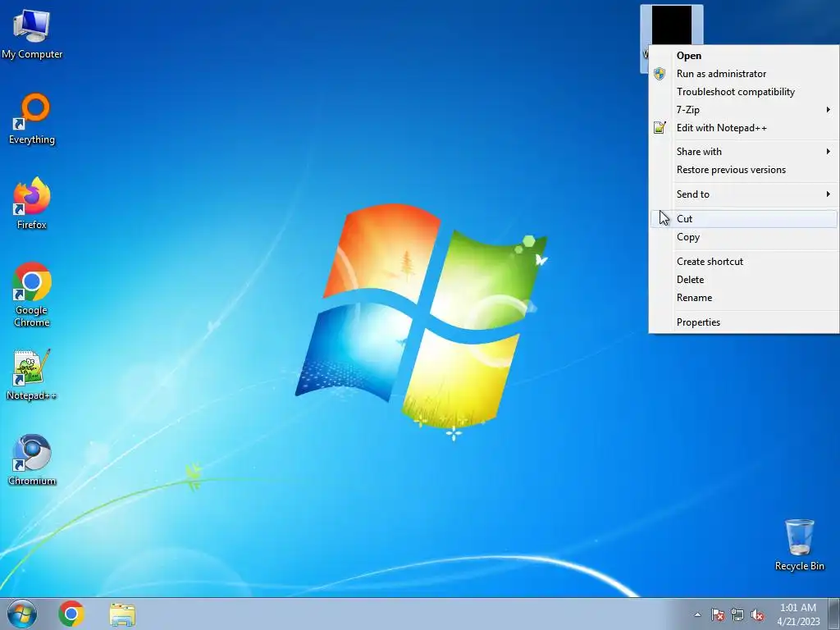This screenshot has width=840, height=630.
Task: Click the Action Center flag tray icon
Action: tap(718, 614)
